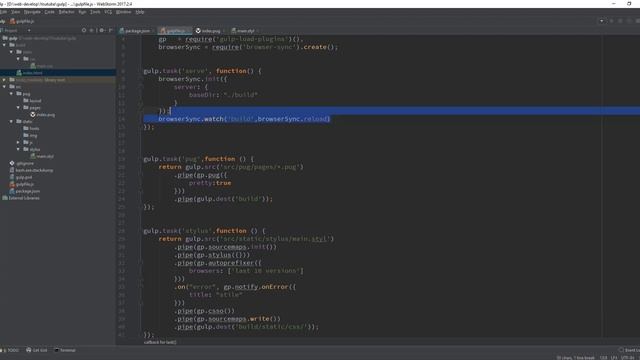Open the Code menu
The height and width of the screenshot is (360, 640).
(49, 12)
